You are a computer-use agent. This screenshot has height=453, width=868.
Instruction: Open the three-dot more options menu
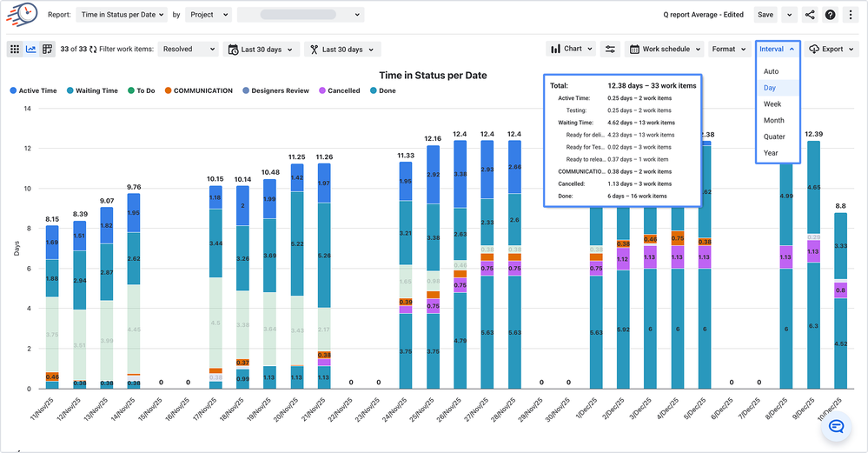850,15
